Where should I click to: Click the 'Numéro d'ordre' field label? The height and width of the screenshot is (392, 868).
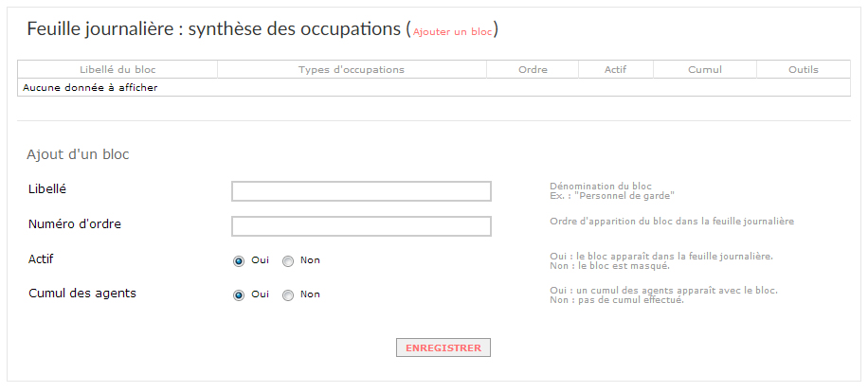tap(75, 223)
